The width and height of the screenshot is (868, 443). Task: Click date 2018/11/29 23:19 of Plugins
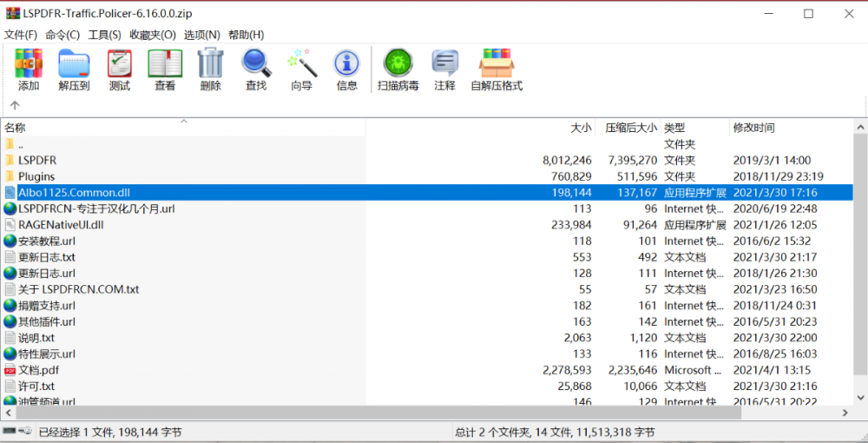point(779,176)
